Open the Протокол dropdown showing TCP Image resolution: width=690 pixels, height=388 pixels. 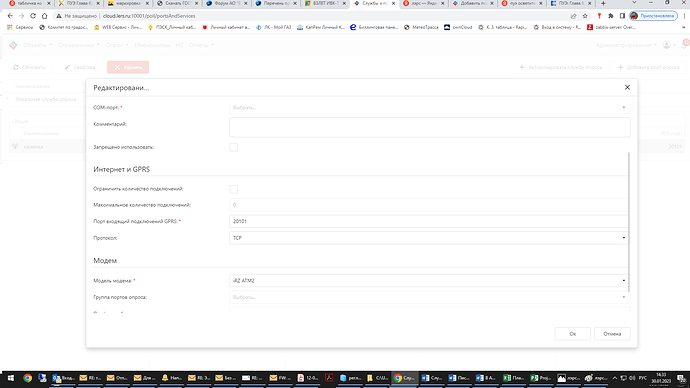tap(429, 238)
